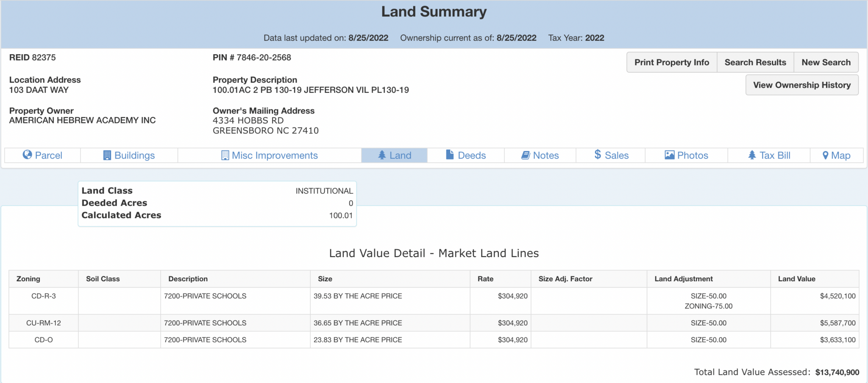Click the document icon beside Deeds
This screenshot has width=868, height=383.
pos(450,155)
